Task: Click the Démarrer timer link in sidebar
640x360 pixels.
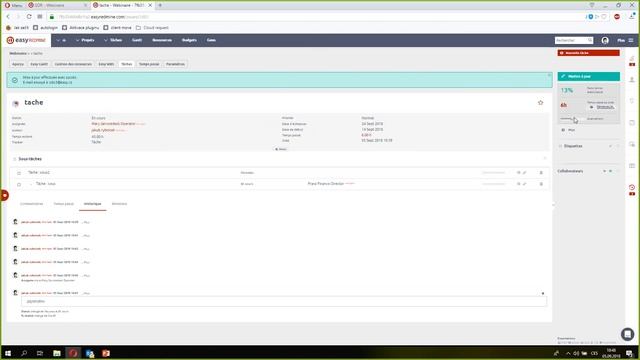Action: [605, 107]
